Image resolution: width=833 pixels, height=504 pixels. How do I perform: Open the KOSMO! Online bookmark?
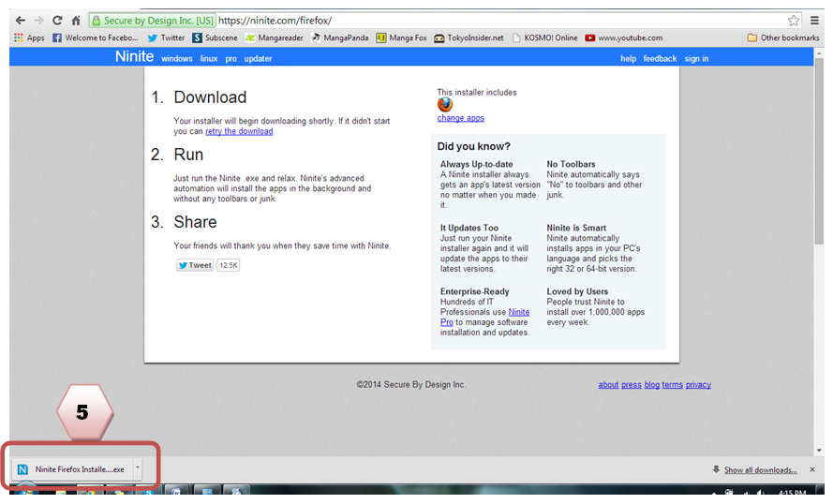(544, 37)
